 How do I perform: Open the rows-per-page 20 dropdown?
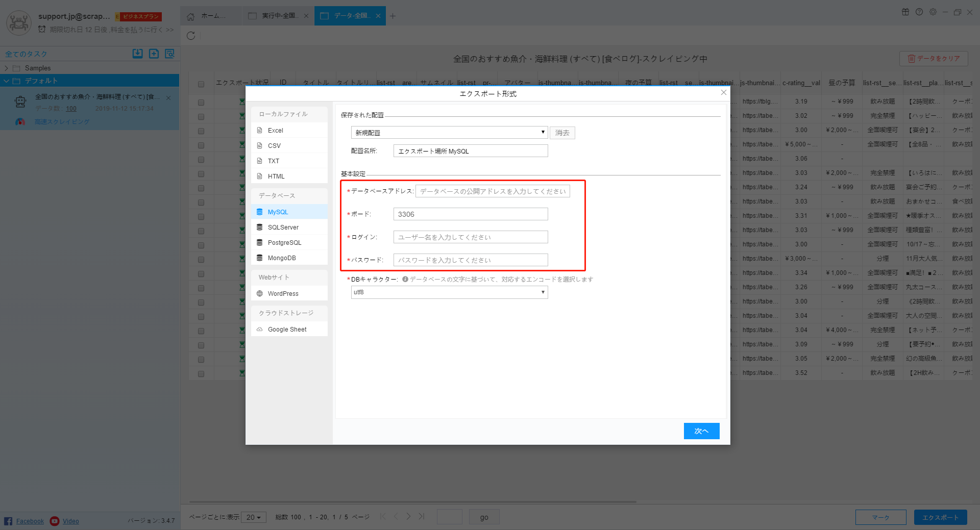254,517
